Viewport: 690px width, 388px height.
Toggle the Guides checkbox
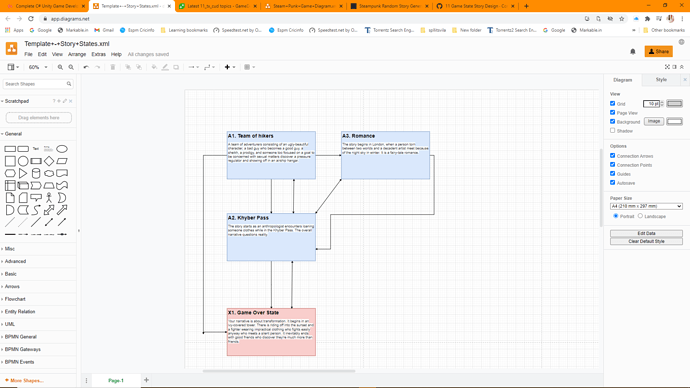tap(613, 174)
